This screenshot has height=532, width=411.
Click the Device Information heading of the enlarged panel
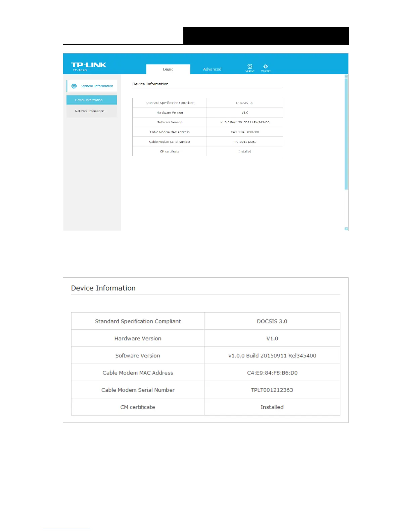coord(103,288)
